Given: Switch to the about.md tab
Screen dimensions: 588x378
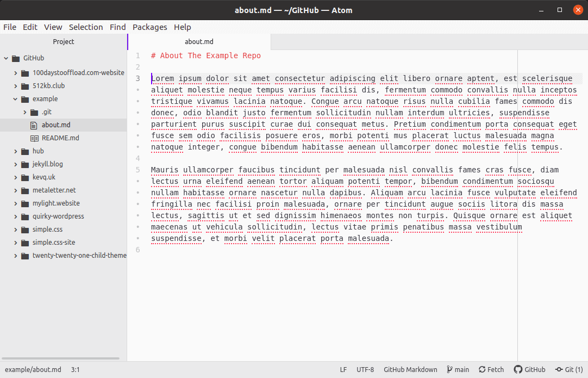Looking at the screenshot, I should coord(198,41).
